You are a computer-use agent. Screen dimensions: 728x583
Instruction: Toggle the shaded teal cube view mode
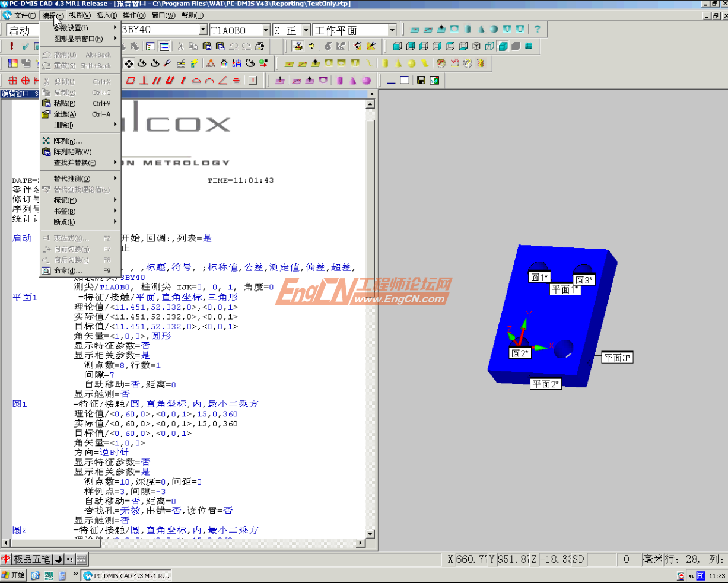click(x=503, y=46)
